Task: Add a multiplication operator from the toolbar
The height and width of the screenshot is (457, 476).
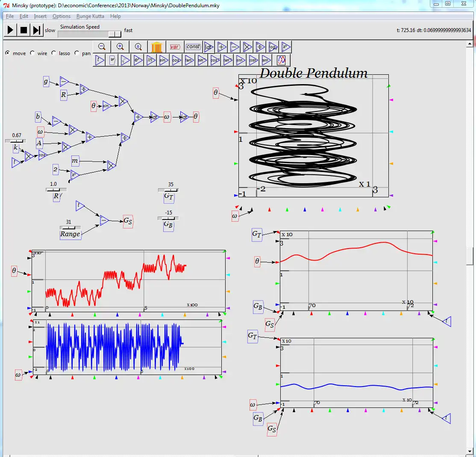Action: click(x=247, y=47)
